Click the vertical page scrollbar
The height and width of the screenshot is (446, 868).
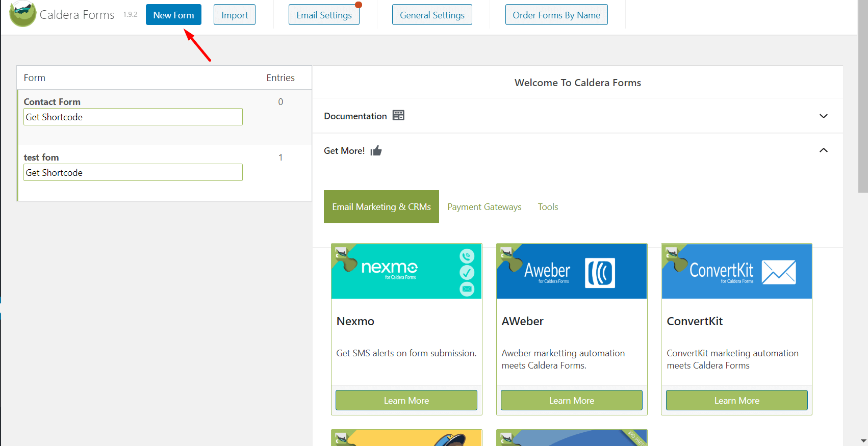[863, 102]
